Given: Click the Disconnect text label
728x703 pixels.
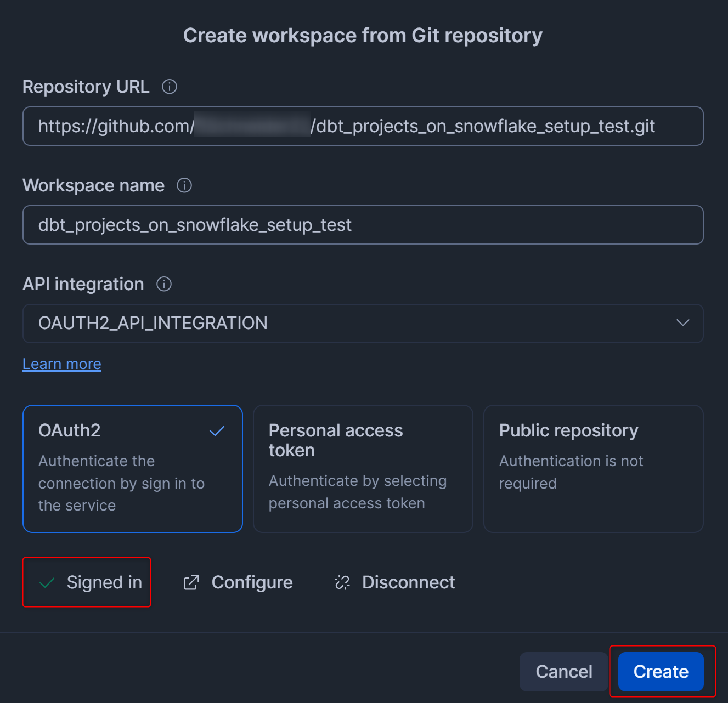Looking at the screenshot, I should 408,582.
